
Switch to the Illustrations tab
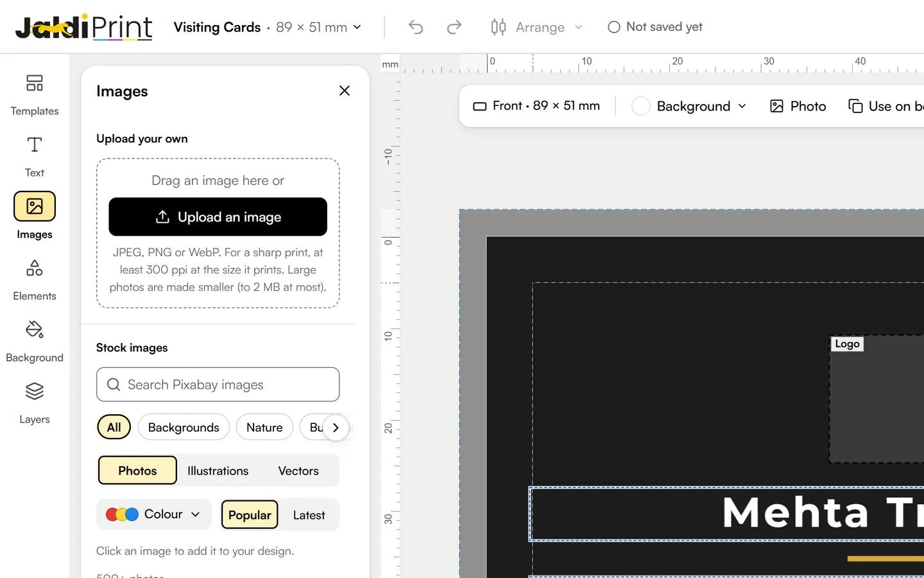point(218,471)
